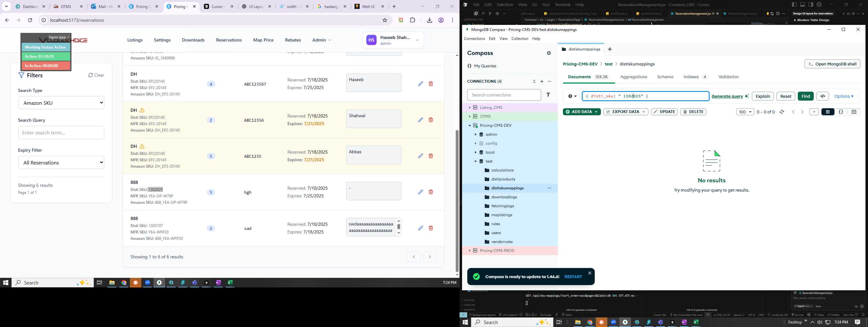Viewport: 868px width, 327px height.
Task: Open the Rebates nav item
Action: (x=293, y=40)
